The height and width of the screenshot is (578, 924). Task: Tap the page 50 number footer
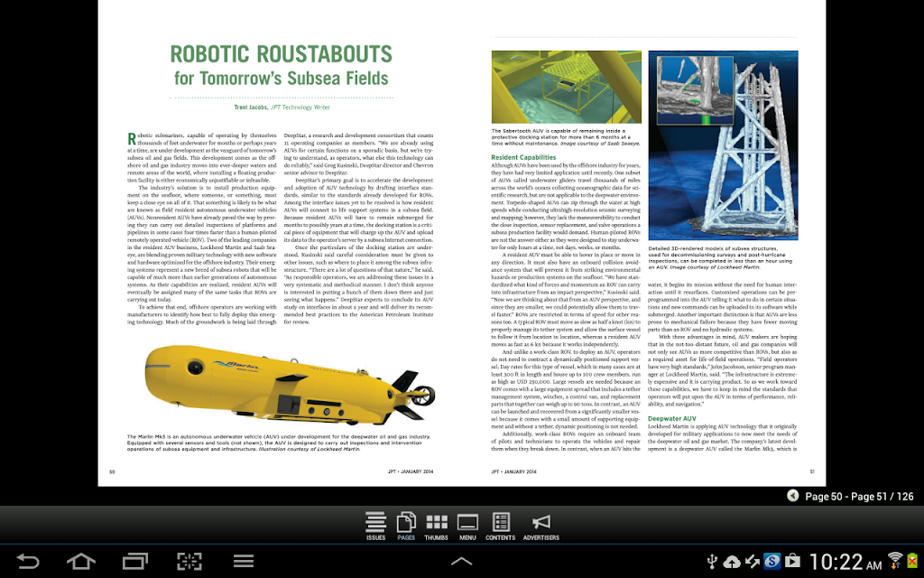(x=113, y=471)
